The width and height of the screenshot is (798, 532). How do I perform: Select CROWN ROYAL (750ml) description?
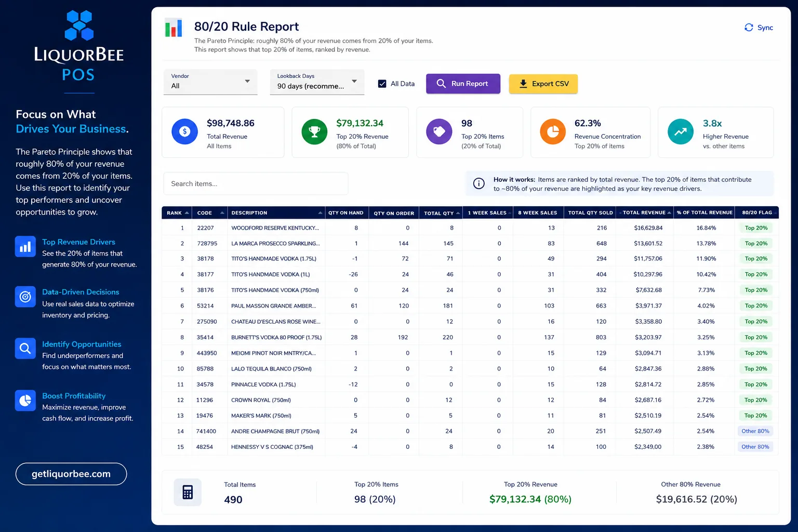(261, 400)
